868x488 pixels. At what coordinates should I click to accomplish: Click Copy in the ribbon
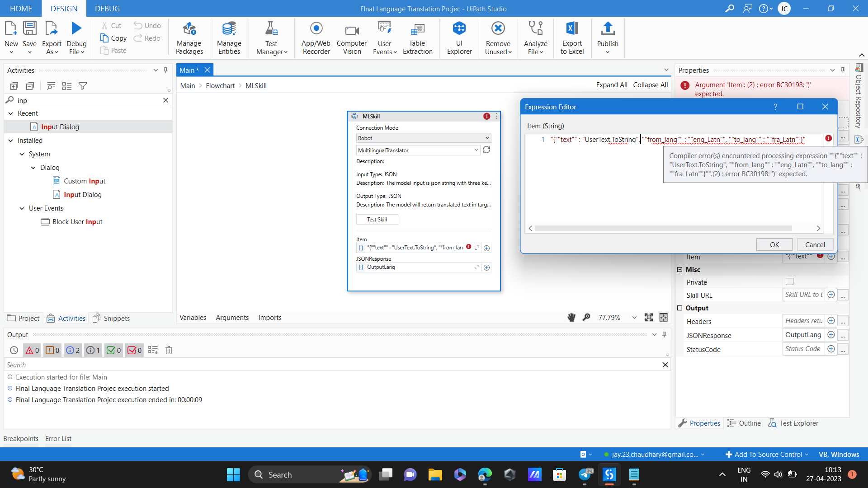(113, 38)
